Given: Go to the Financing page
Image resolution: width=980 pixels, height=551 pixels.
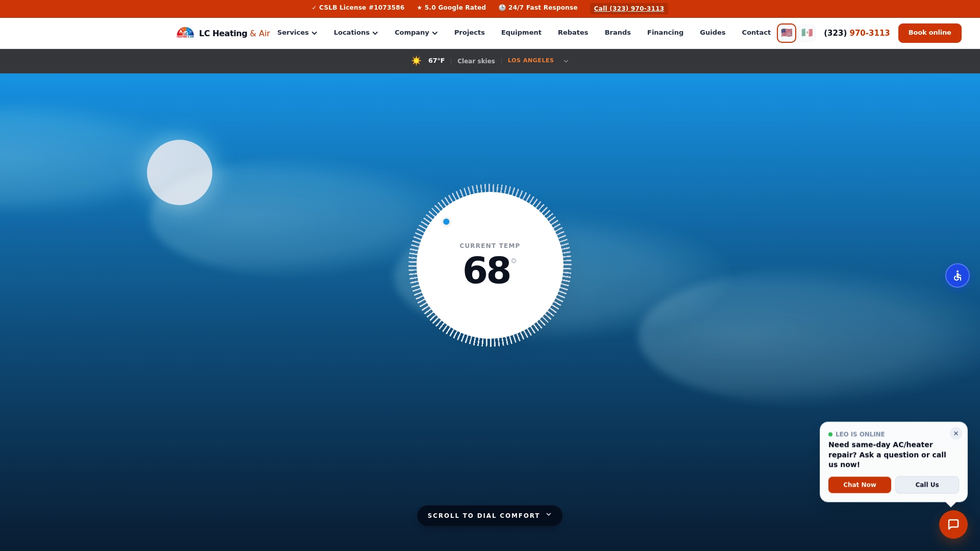Looking at the screenshot, I should [665, 33].
